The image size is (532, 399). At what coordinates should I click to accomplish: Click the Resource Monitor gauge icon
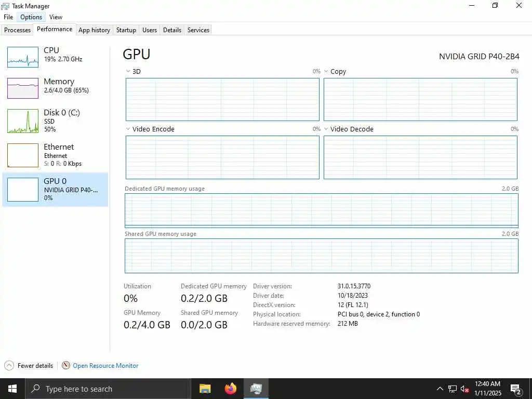tap(66, 365)
